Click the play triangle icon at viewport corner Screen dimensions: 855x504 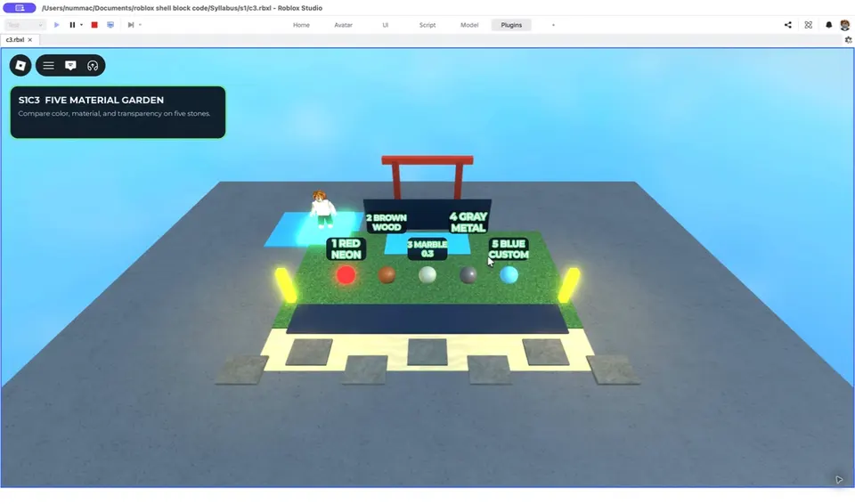pyautogui.click(x=839, y=479)
